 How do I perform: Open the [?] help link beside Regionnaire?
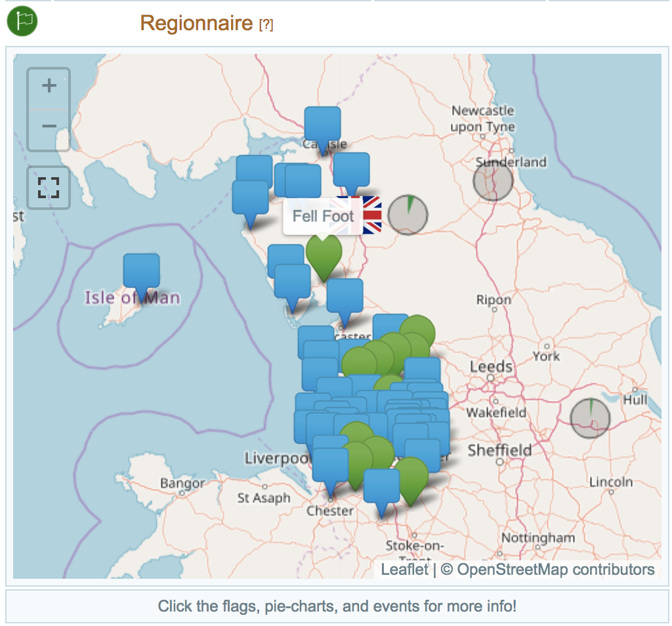266,24
